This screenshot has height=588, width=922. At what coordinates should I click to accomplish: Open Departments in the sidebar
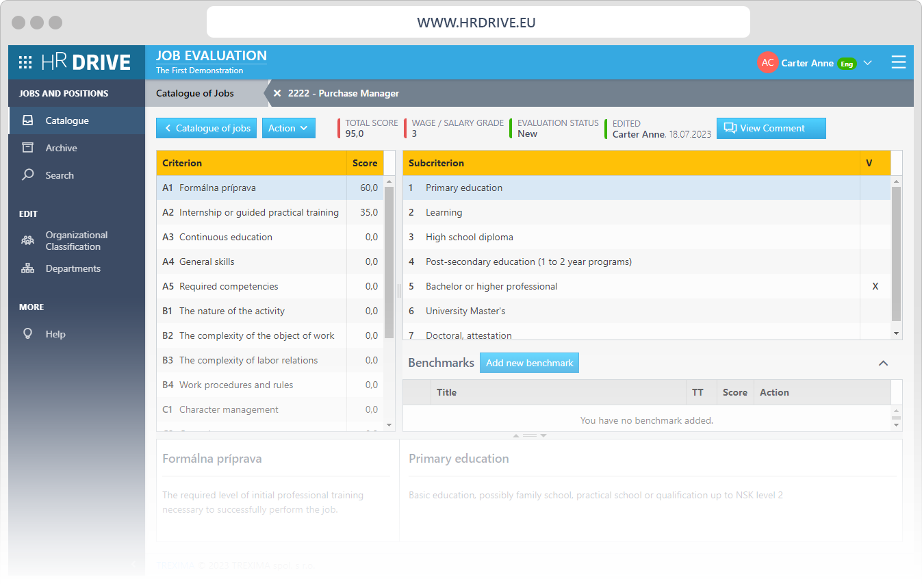tap(73, 268)
